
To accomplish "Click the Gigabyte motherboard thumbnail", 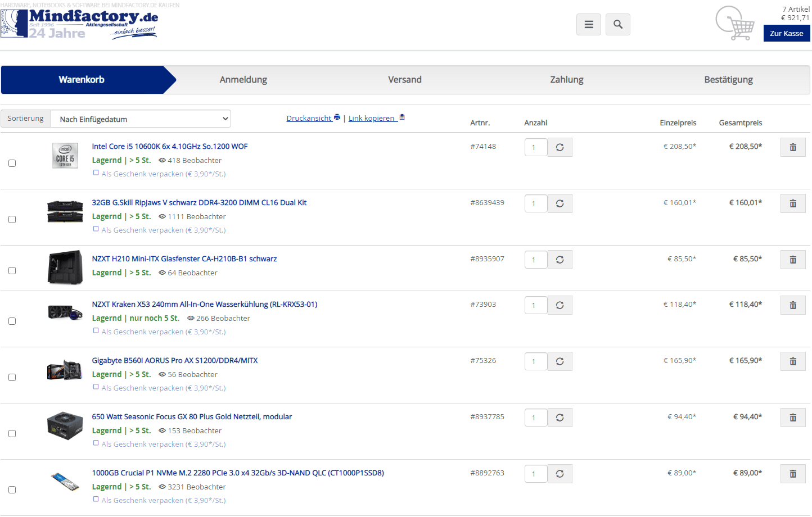I will tap(65, 370).
